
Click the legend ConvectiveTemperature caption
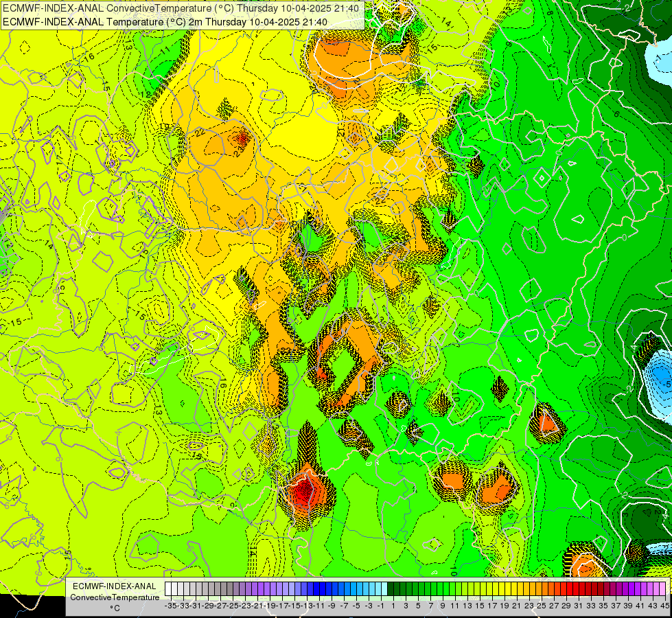point(115,597)
